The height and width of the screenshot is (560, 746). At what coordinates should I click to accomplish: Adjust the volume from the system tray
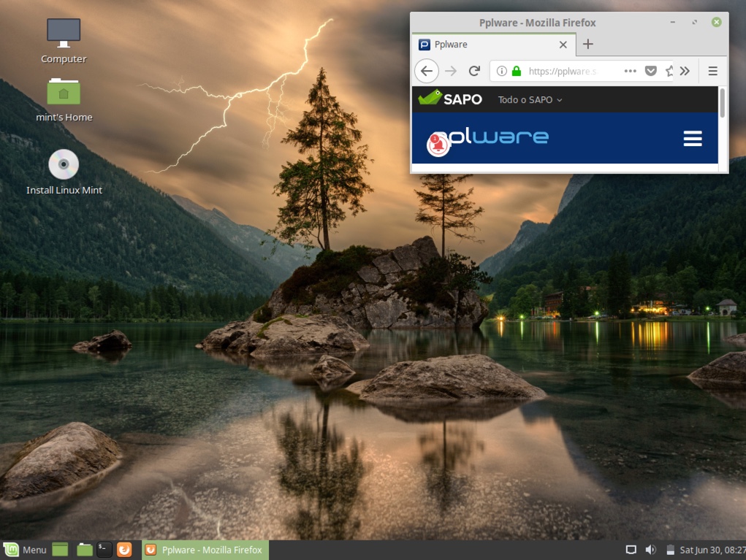[x=650, y=549]
